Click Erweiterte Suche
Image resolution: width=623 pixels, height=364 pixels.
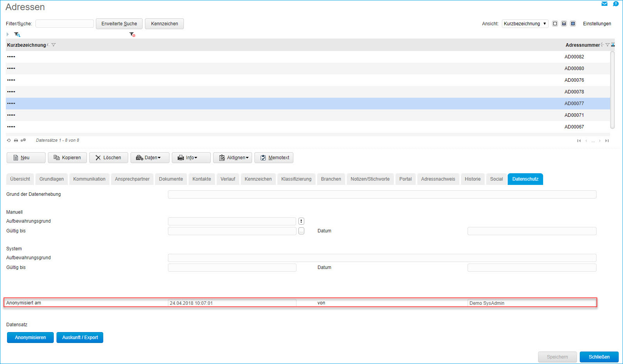[119, 24]
